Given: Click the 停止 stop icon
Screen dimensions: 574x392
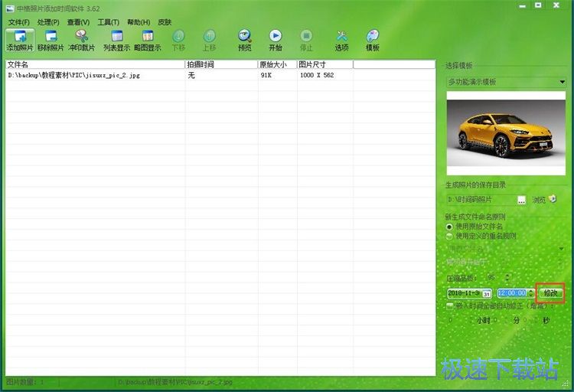Looking at the screenshot, I should pos(306,40).
